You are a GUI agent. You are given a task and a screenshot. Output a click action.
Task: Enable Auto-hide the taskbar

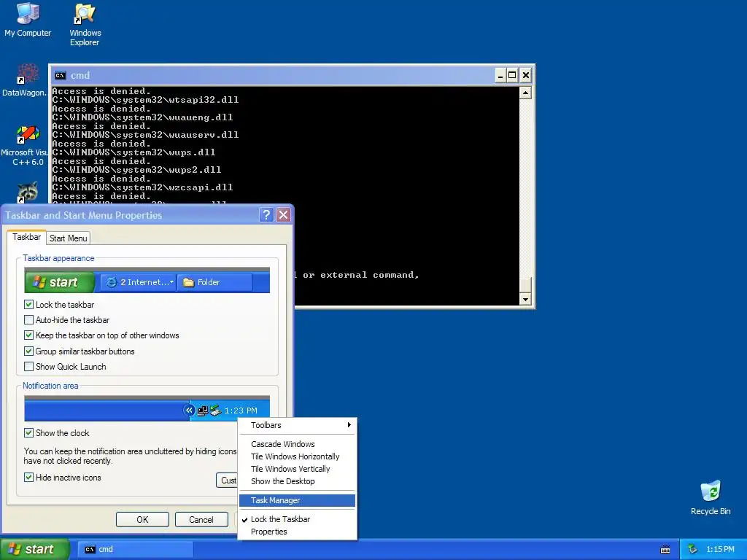point(28,320)
